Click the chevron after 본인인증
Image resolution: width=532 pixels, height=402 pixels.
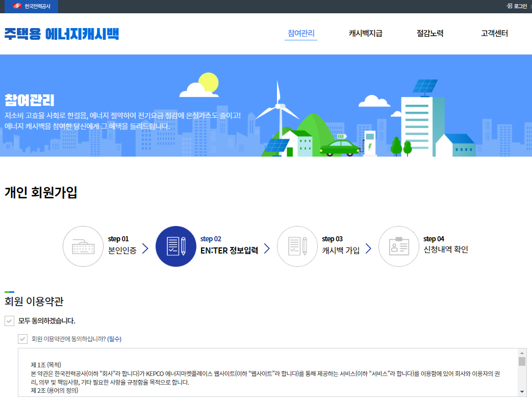click(x=145, y=248)
